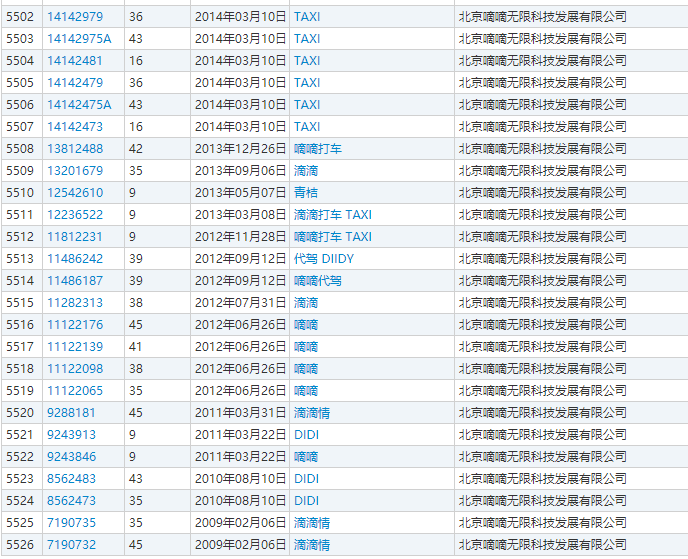Screen dimensions: 688x559
Task: Select sequence number 5510 cell
Action: tap(22, 193)
